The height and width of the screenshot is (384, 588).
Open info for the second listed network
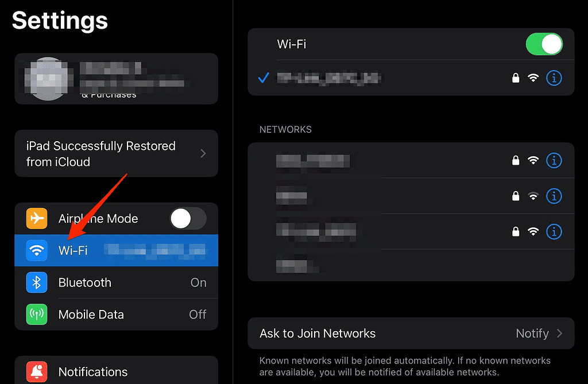[554, 196]
